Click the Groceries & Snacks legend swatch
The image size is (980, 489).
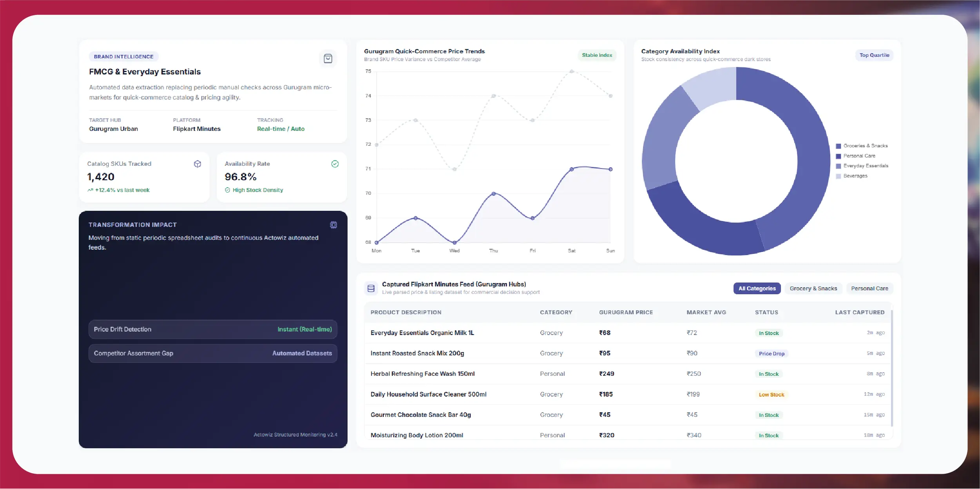pos(838,146)
